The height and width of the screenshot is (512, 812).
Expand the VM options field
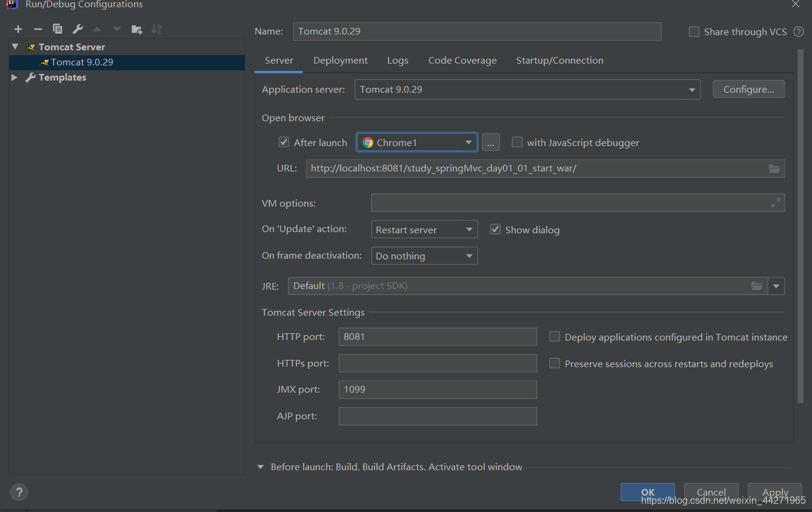(x=776, y=203)
